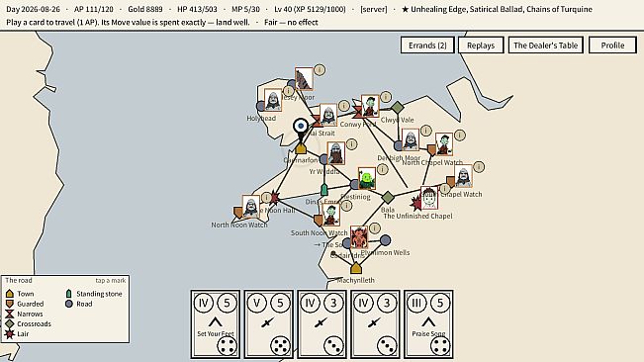Go to The Dealer's Table
The width and height of the screenshot is (644, 362).
click(545, 45)
